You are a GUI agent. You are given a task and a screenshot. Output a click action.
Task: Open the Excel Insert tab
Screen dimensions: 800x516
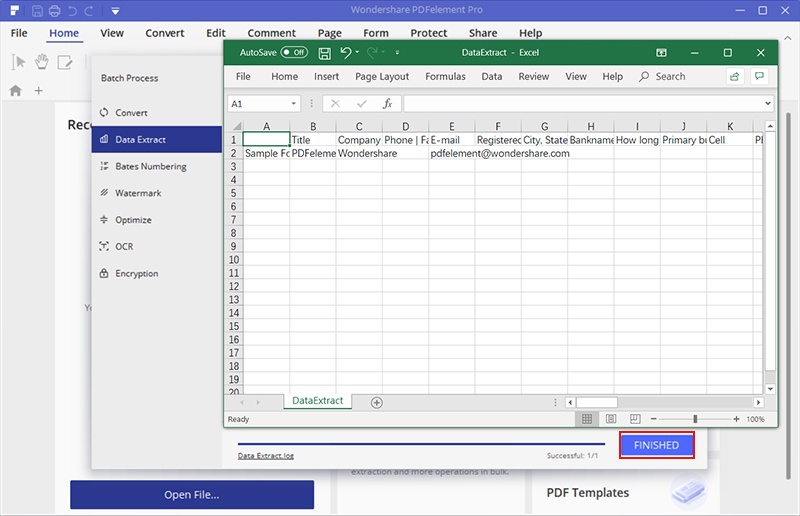pos(326,77)
